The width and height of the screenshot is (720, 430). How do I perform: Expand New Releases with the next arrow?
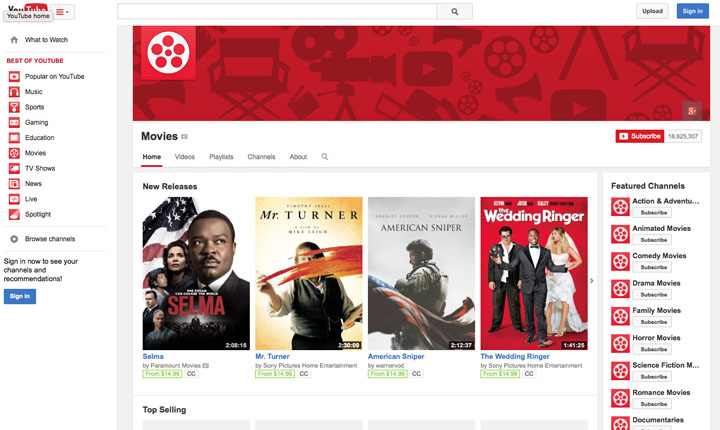click(592, 281)
